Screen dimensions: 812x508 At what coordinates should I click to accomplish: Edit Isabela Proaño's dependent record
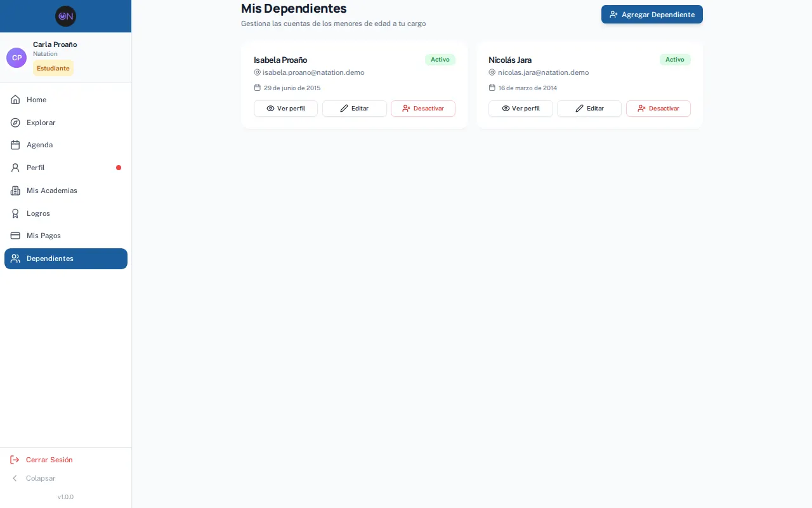pyautogui.click(x=355, y=109)
